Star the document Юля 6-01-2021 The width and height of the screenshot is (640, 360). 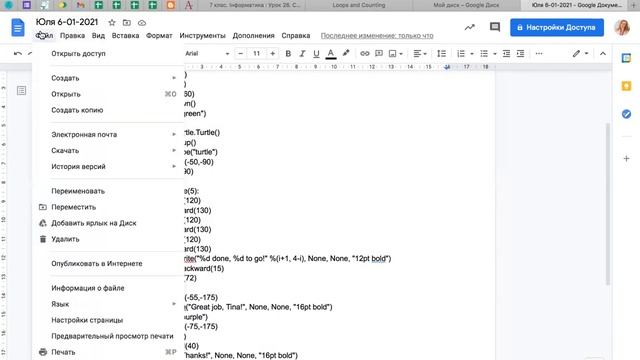112,23
